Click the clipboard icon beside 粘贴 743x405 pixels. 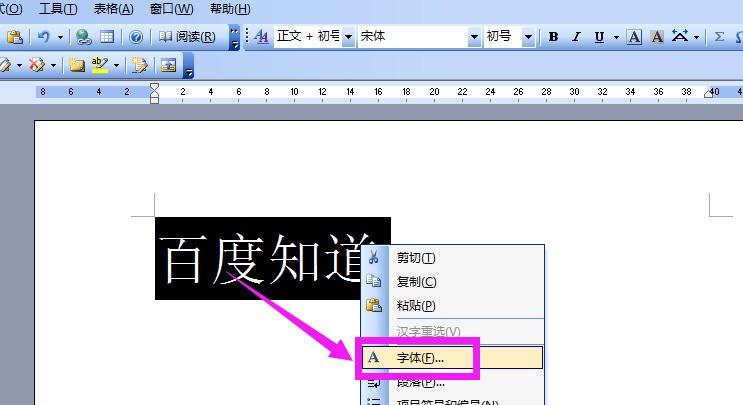[374, 305]
